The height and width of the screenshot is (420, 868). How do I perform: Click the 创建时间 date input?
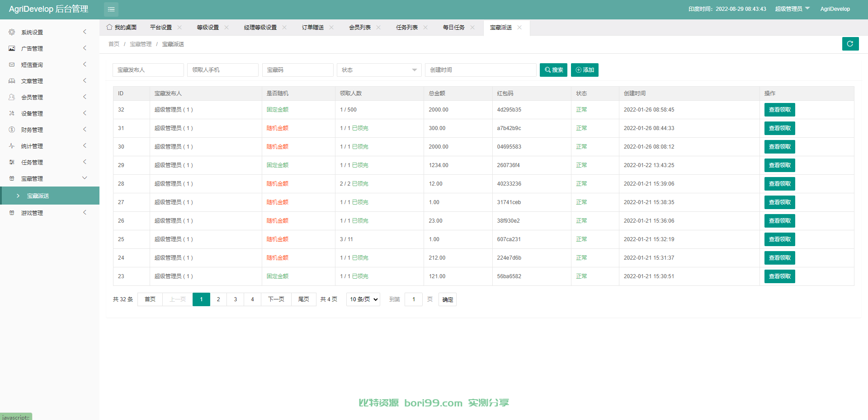click(x=481, y=70)
